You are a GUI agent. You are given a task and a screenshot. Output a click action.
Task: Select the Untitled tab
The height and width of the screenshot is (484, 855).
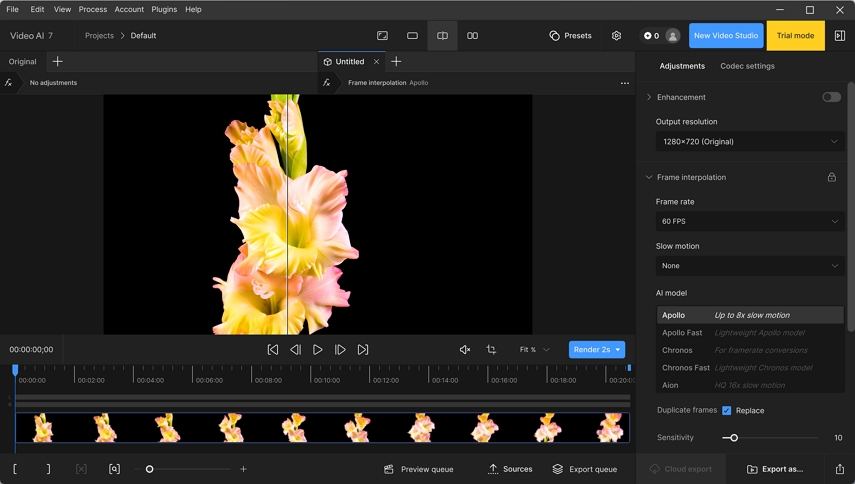click(350, 62)
